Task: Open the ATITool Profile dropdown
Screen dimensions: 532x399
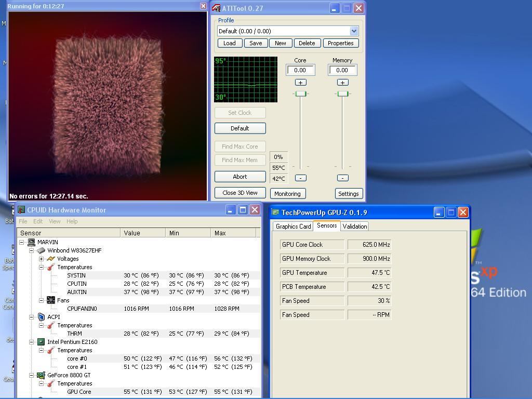Action: tap(354, 31)
